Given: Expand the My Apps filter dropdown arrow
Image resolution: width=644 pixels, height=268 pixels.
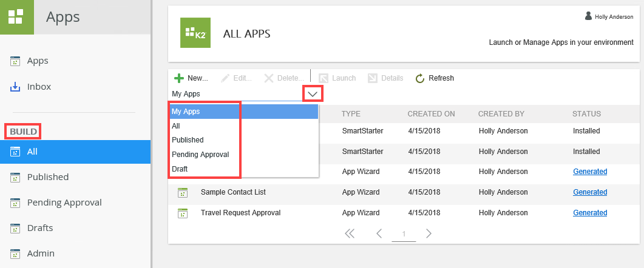Looking at the screenshot, I should click(313, 94).
